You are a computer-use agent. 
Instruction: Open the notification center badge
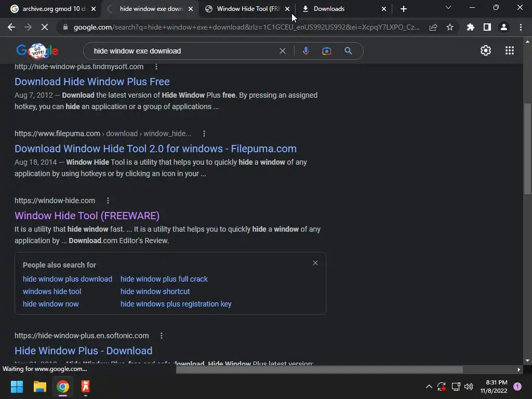[x=517, y=387]
